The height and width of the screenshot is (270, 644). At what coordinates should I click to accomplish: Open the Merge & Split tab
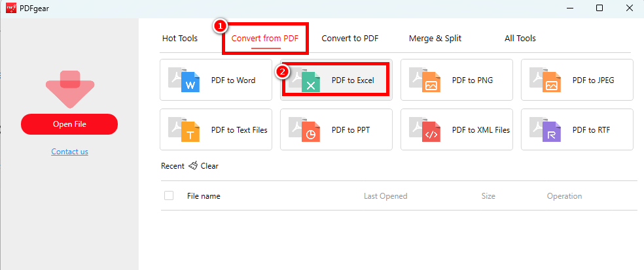point(435,38)
